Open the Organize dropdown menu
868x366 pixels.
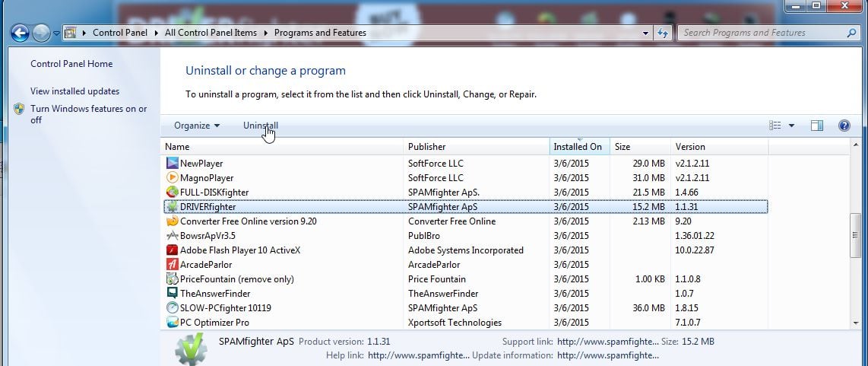197,126
